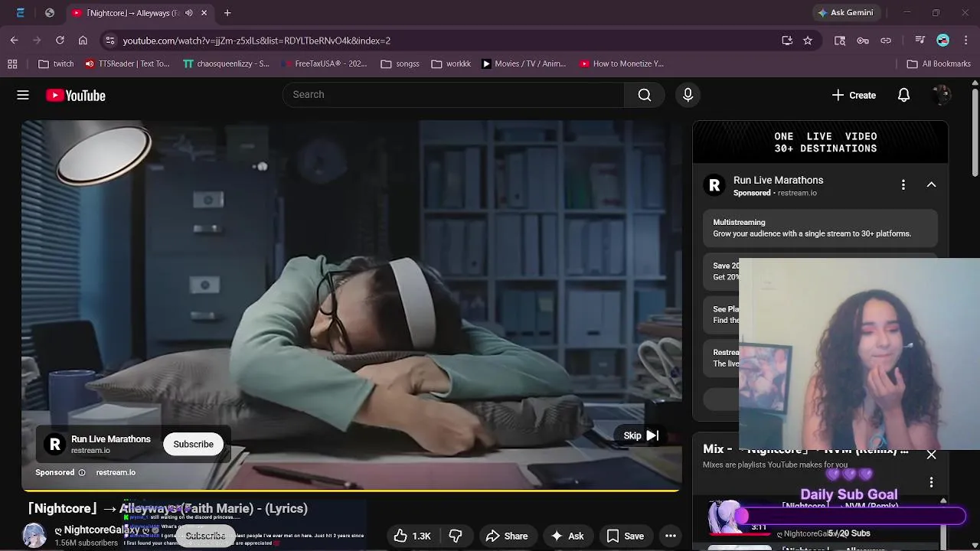Open the Chrome apps grid shortcut
Screen dimensions: 980x551
tap(12, 64)
